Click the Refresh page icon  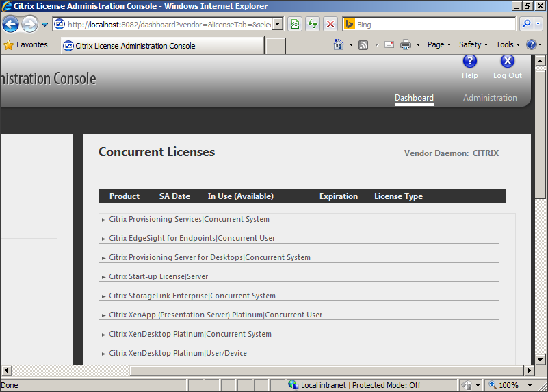(x=313, y=24)
